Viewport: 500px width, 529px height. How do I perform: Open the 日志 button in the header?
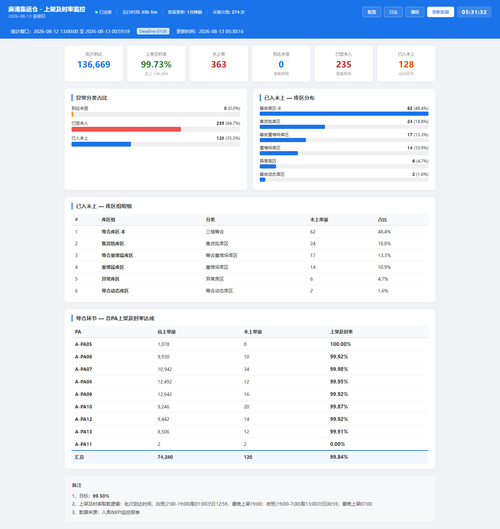point(393,12)
